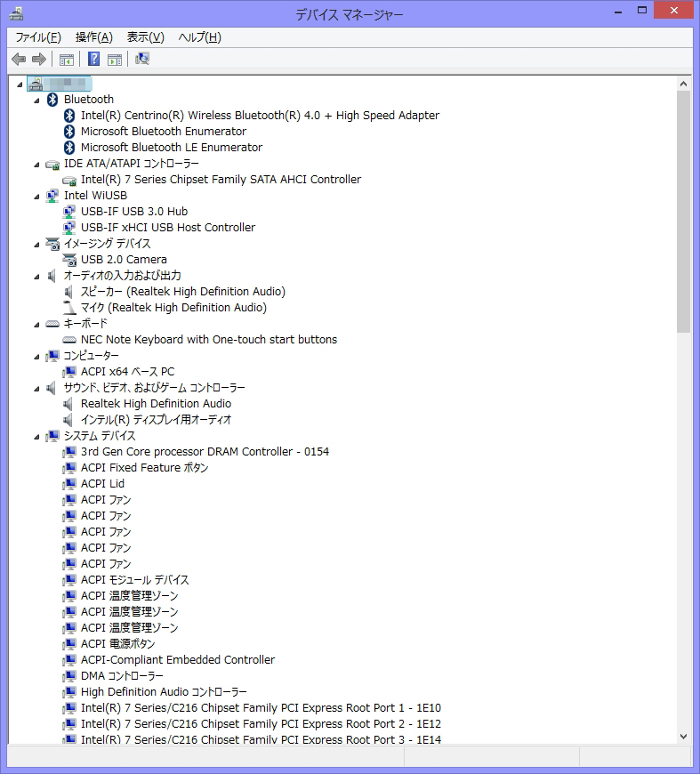Viewport: 700px width, 774px height.
Task: Click the イメージング デバイス category icon
Action: pyautogui.click(x=52, y=244)
